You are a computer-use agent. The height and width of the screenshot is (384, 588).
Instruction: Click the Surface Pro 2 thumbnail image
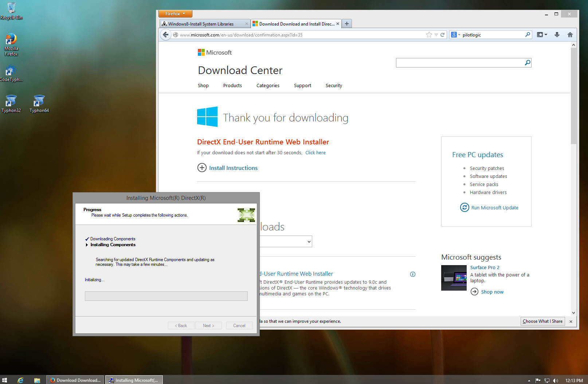pos(454,278)
